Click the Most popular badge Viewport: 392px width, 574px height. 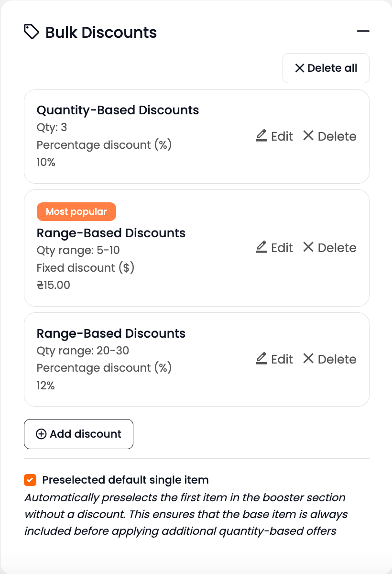[76, 211]
